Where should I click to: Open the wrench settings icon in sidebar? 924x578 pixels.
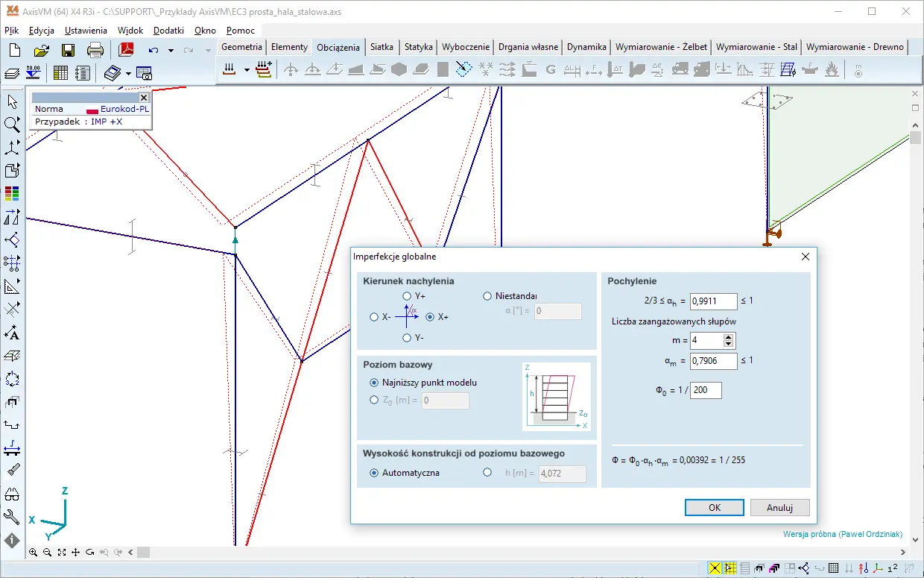point(12,517)
